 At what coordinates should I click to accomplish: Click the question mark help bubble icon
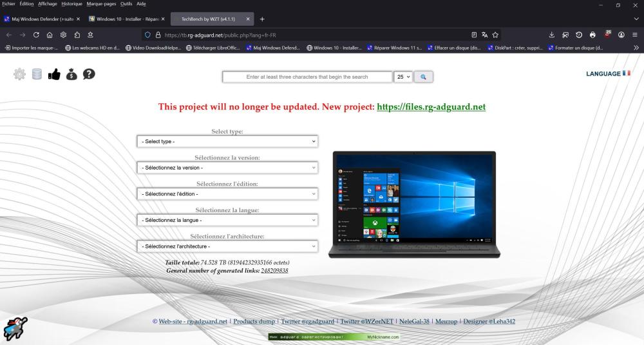(x=89, y=74)
